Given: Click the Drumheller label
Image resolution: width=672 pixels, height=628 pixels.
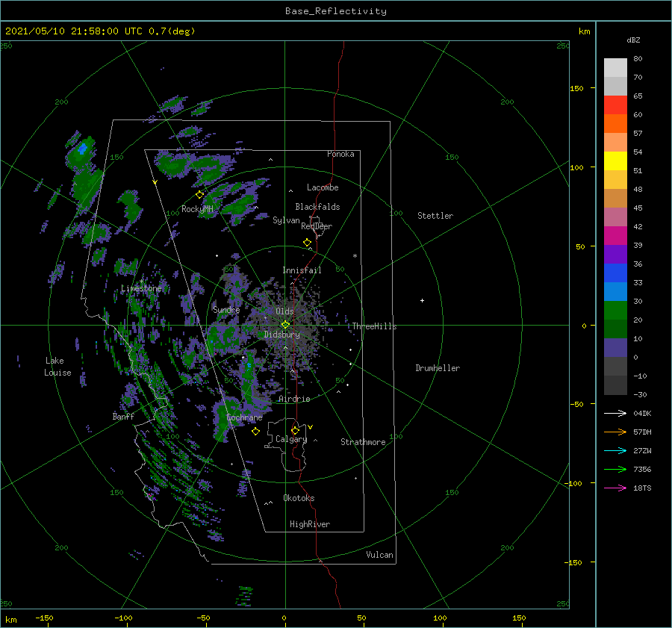Looking at the screenshot, I should pyautogui.click(x=438, y=368).
